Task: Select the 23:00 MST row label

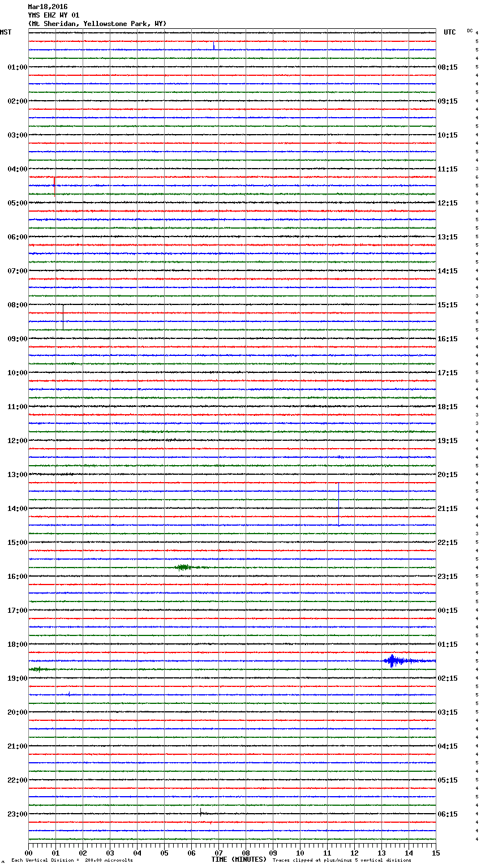Action: tap(17, 814)
